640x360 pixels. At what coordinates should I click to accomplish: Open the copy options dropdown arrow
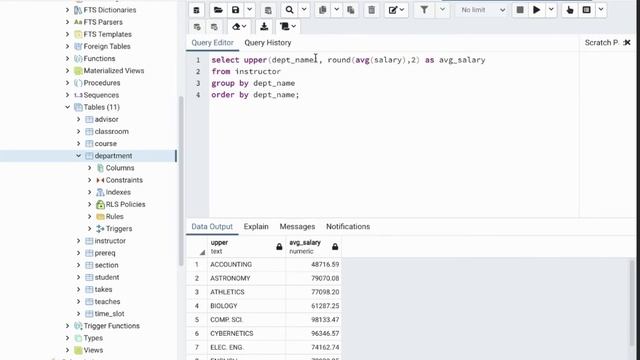[336, 10]
